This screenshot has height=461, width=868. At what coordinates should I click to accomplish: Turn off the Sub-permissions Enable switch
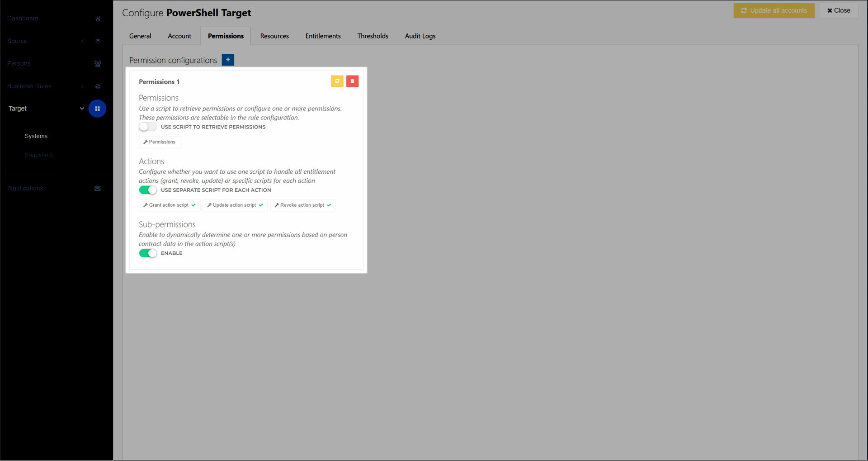point(148,253)
